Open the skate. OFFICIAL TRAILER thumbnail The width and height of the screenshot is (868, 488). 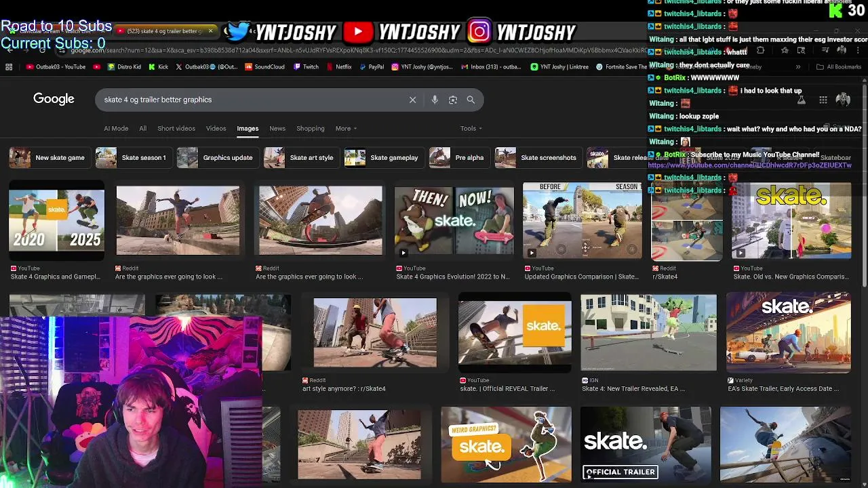point(646,444)
